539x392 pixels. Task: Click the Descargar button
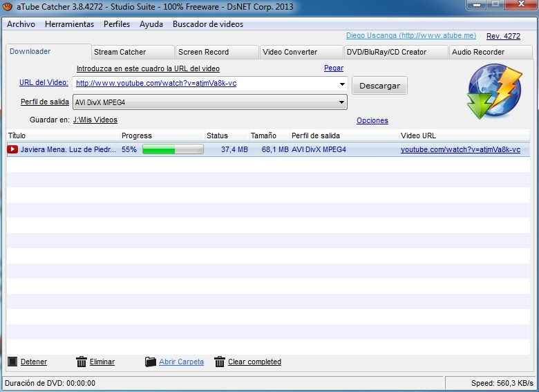[x=379, y=86]
